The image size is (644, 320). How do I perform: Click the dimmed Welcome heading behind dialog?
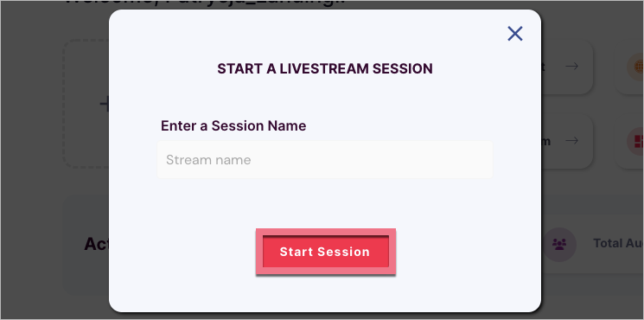(x=206, y=5)
